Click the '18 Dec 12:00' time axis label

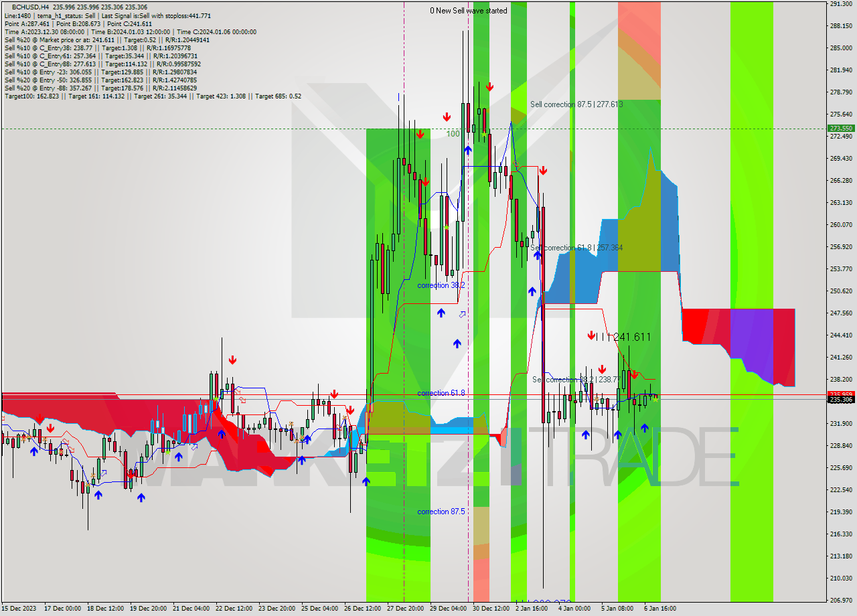pyautogui.click(x=105, y=609)
